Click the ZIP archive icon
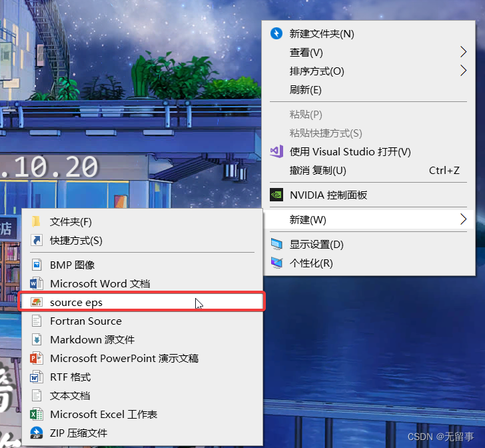Image resolution: width=485 pixels, height=448 pixels. point(36,433)
